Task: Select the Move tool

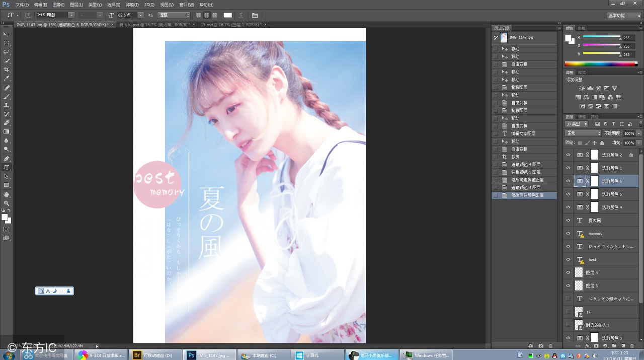Action: (7, 34)
